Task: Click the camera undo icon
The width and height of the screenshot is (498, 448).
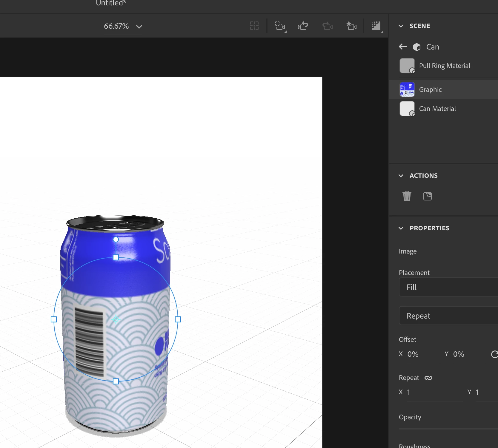Action: [303, 26]
